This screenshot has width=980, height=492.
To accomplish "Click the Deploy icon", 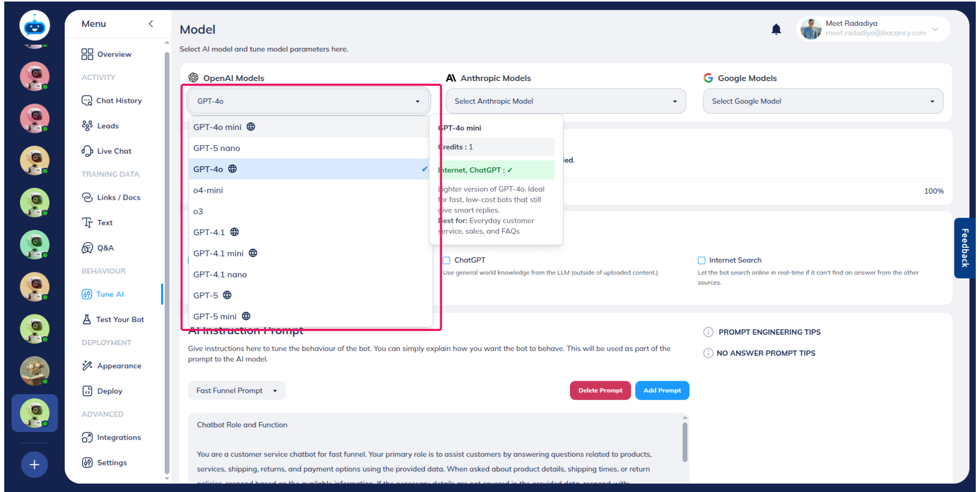I will coord(87,391).
